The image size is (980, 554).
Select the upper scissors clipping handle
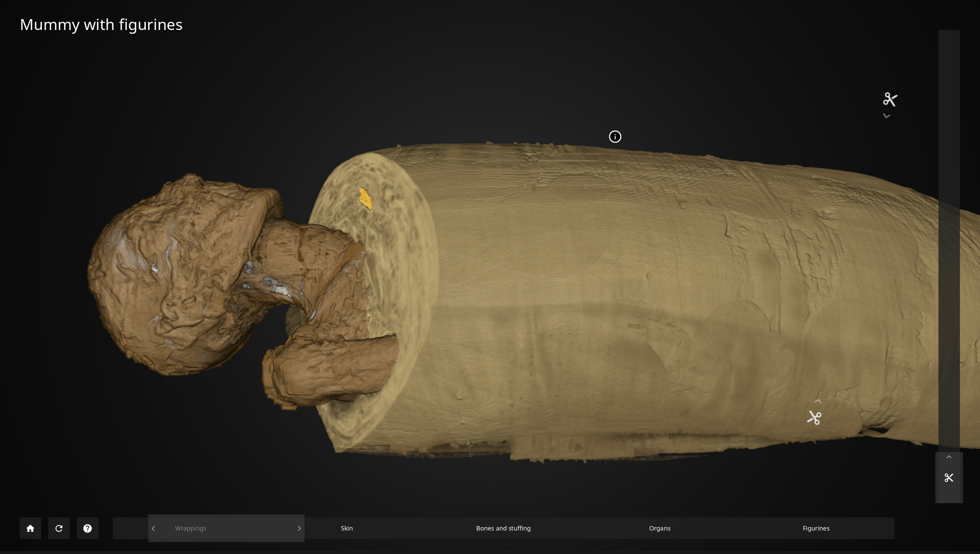[890, 99]
